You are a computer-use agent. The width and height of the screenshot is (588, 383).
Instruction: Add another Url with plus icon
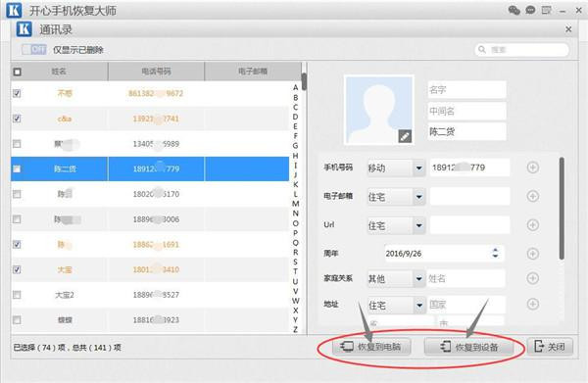pyautogui.click(x=533, y=225)
